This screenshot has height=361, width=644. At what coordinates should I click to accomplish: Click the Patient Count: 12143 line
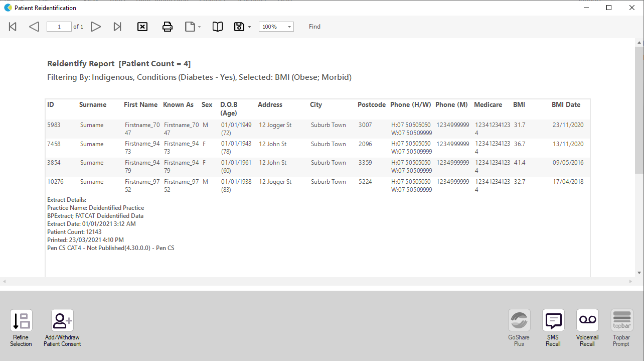point(74,232)
